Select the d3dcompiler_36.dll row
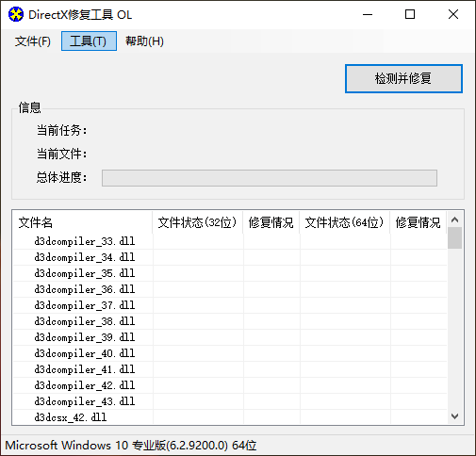Screen dimensions: 476x456 (230, 289)
